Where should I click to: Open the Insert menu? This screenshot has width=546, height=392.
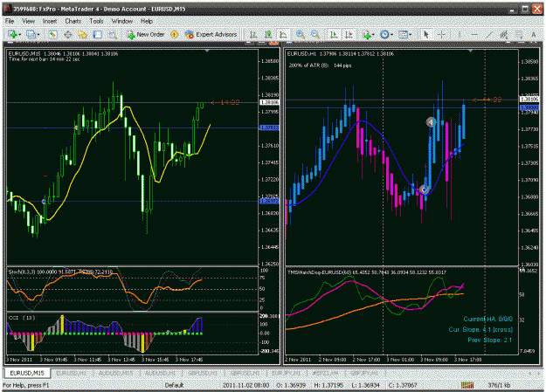click(x=50, y=21)
